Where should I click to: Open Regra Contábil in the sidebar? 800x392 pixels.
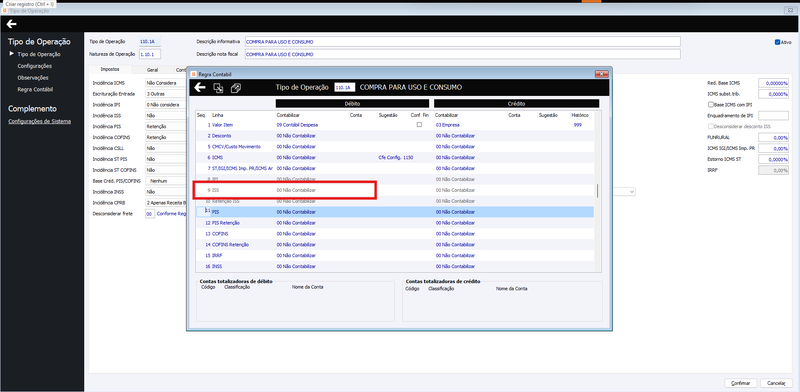pos(35,89)
